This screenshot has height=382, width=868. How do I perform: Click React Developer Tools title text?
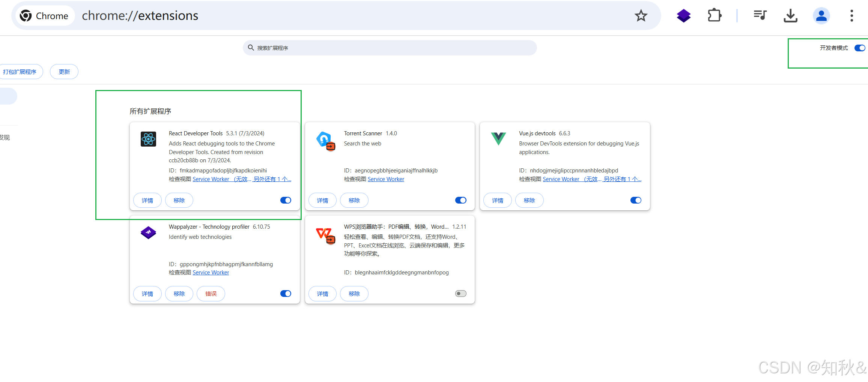click(196, 133)
